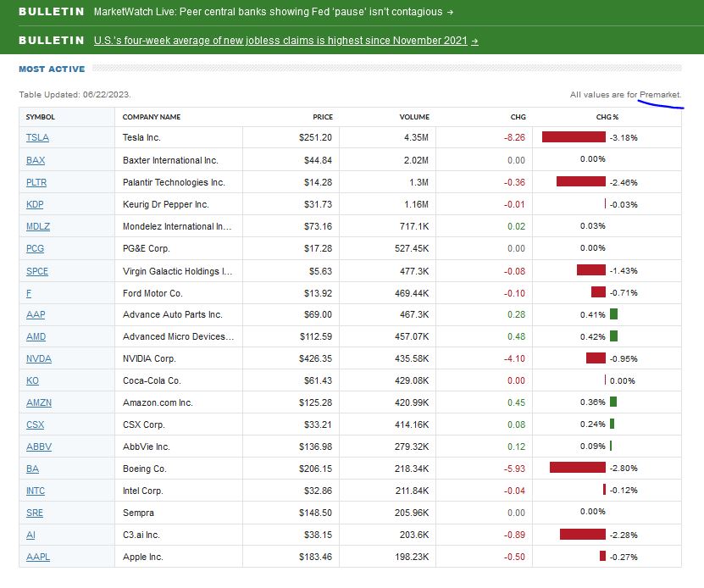
Task: Open the MDLZ symbol link
Action: pos(38,226)
